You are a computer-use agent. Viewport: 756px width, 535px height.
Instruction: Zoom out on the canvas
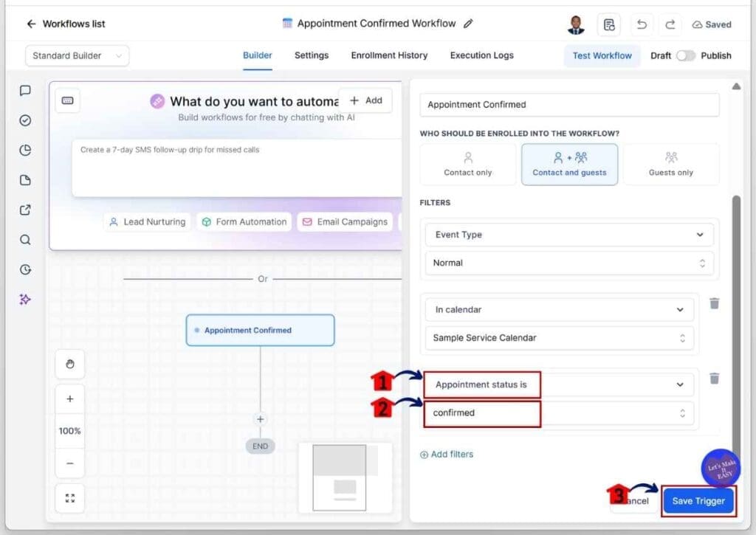coord(70,463)
